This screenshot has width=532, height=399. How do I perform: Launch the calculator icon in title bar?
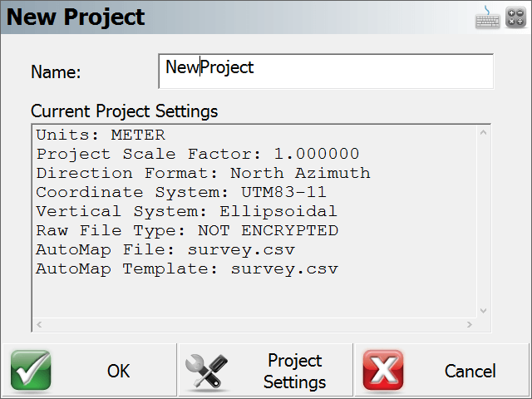pos(515,17)
